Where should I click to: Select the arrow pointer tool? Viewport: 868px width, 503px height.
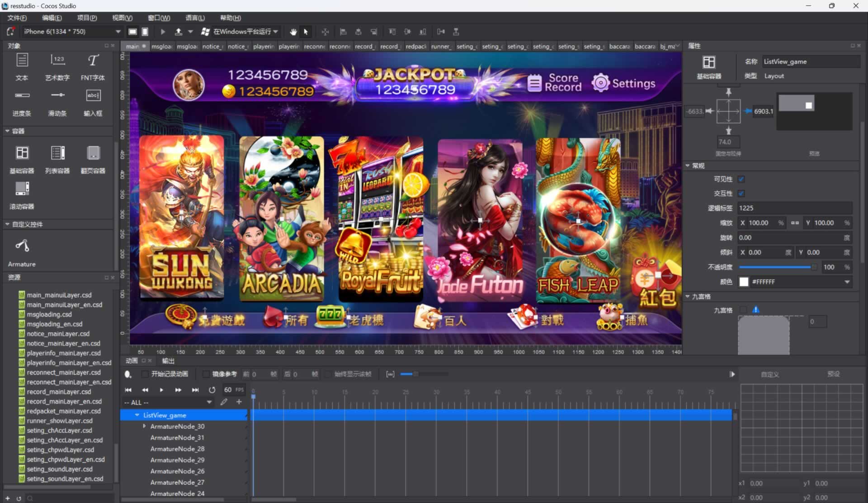[306, 32]
